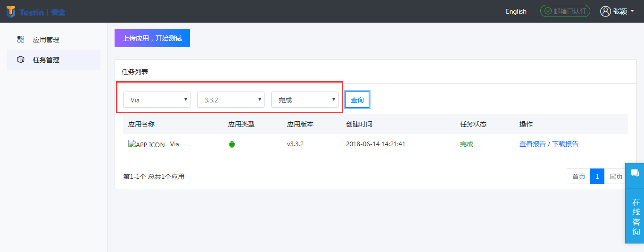
Task: Click the 张颖 username
Action: coord(620,11)
